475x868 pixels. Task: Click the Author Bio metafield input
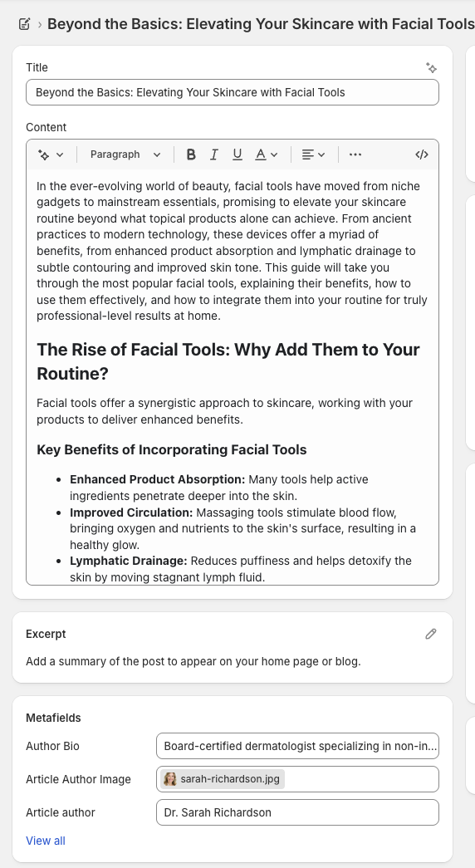tap(298, 746)
